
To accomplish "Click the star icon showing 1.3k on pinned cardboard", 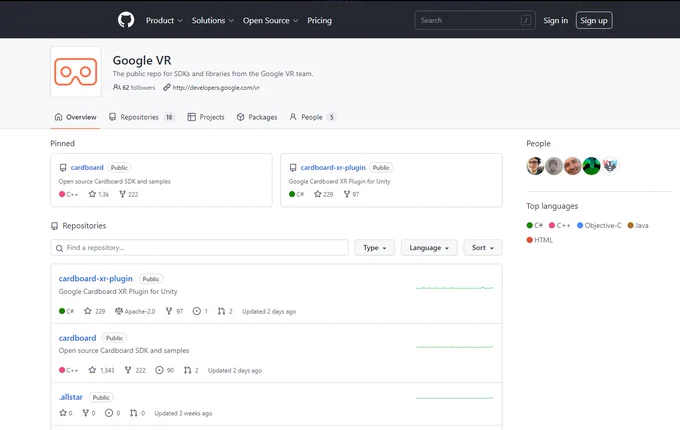I will click(92, 194).
